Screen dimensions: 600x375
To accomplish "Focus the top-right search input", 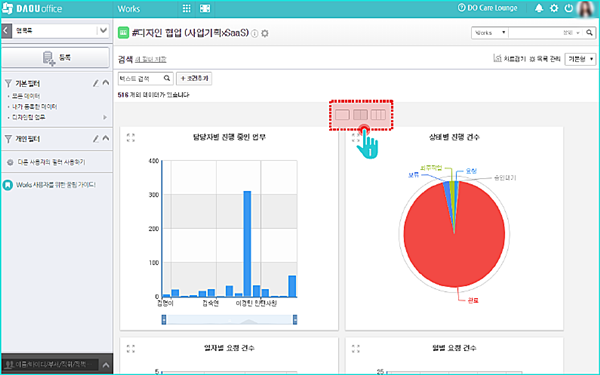I will (x=535, y=33).
